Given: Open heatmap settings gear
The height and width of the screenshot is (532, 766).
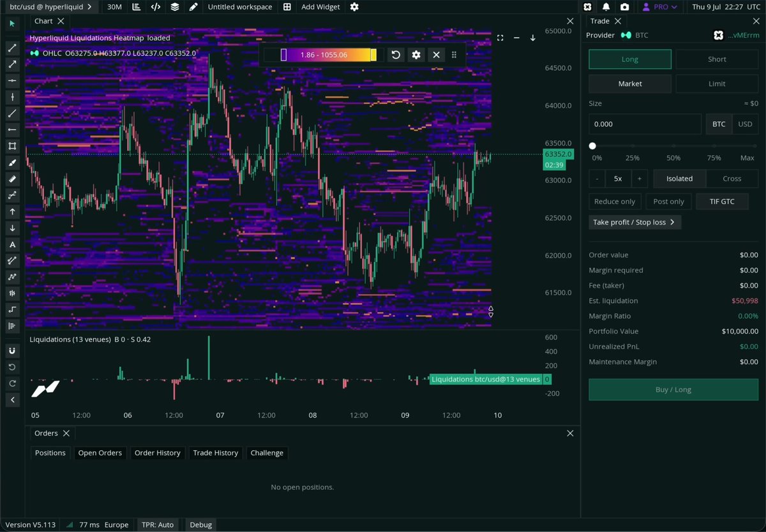Looking at the screenshot, I should (x=416, y=55).
